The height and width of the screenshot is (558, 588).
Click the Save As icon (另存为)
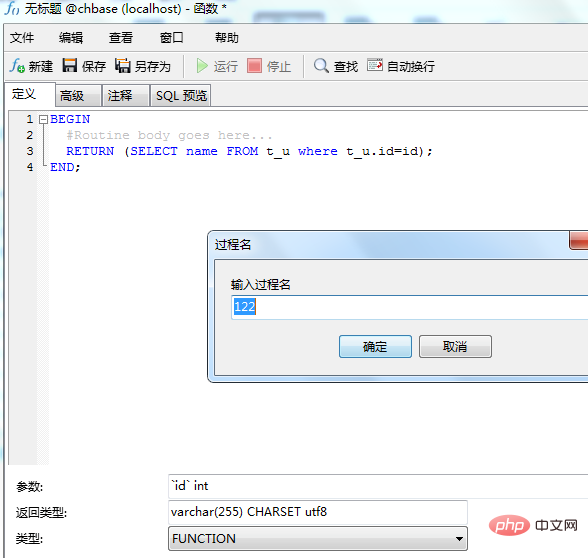click(x=123, y=65)
